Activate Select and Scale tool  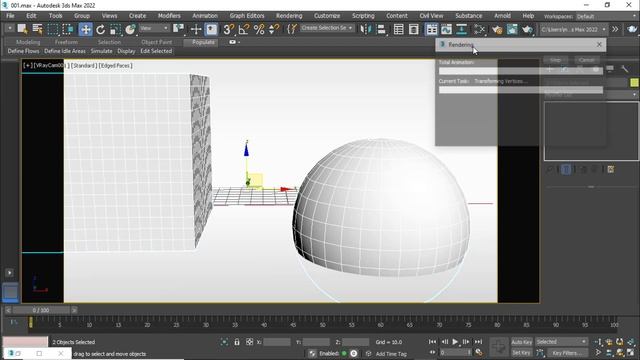pyautogui.click(x=116, y=29)
